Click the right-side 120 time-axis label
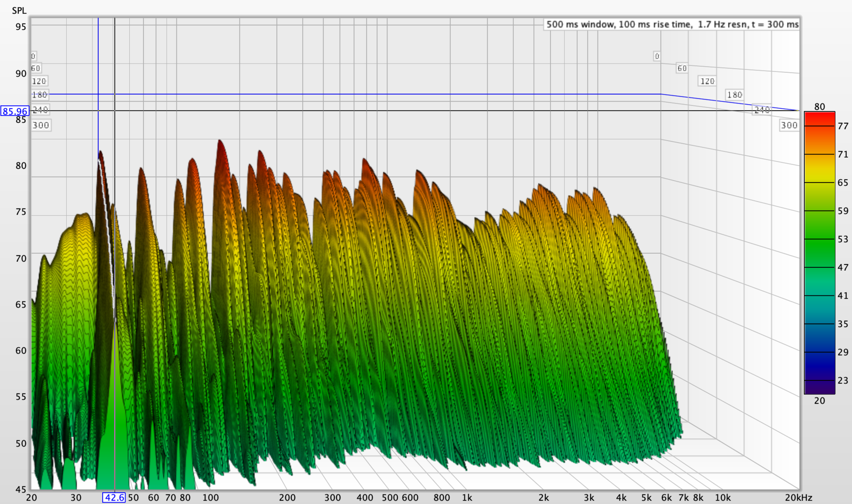Image resolution: width=852 pixels, height=504 pixels. click(707, 81)
